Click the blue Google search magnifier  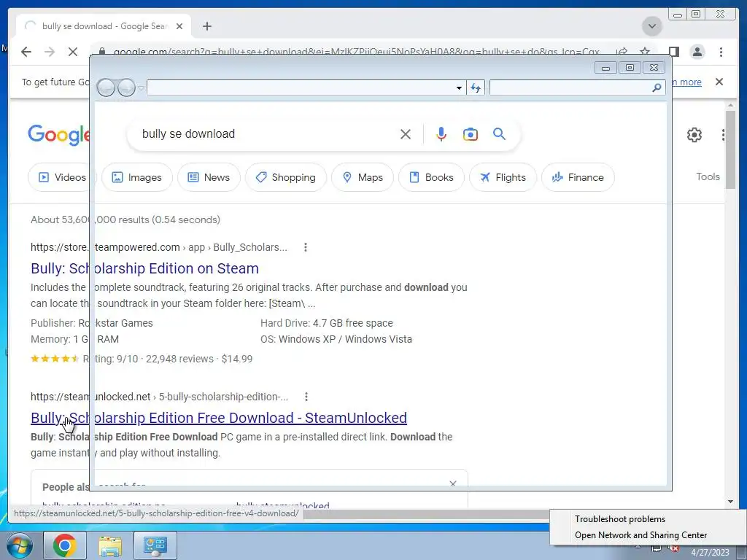point(499,134)
